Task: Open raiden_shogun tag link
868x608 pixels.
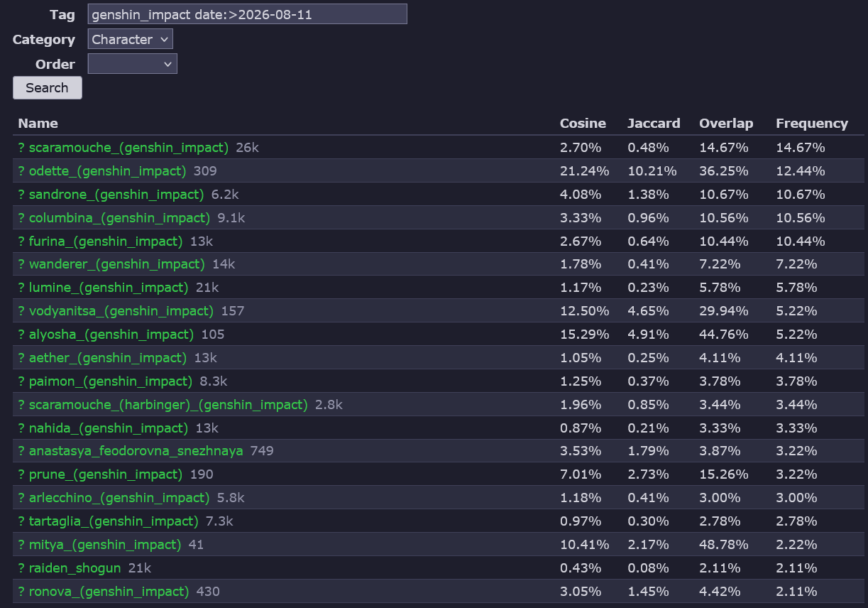Action: coord(75,568)
